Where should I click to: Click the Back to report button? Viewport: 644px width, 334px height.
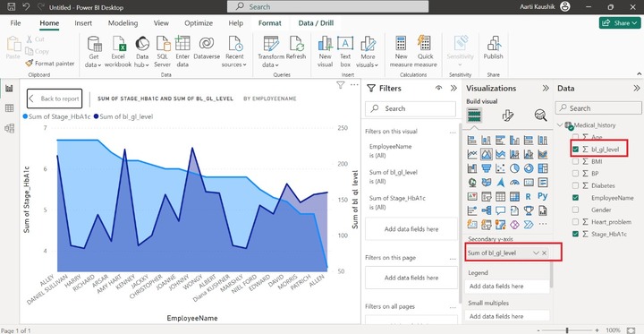(x=55, y=98)
